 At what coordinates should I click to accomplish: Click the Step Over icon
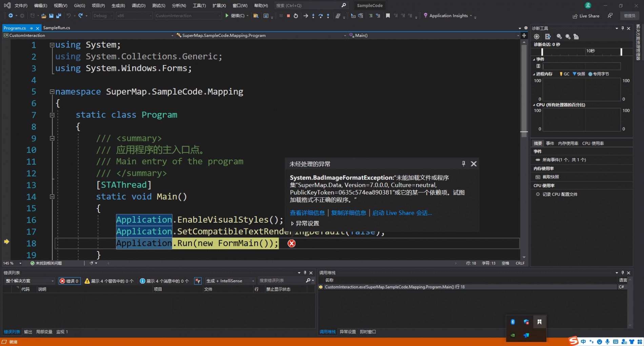coord(321,16)
